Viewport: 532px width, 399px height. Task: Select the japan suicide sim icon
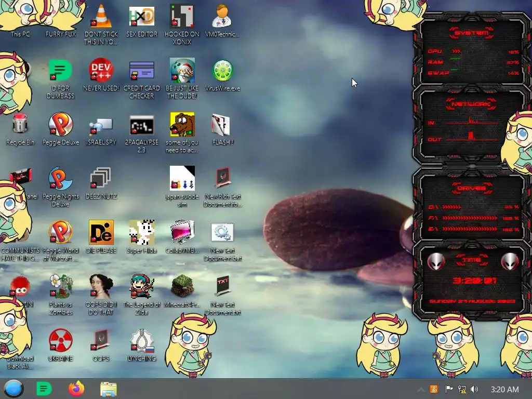click(x=182, y=187)
